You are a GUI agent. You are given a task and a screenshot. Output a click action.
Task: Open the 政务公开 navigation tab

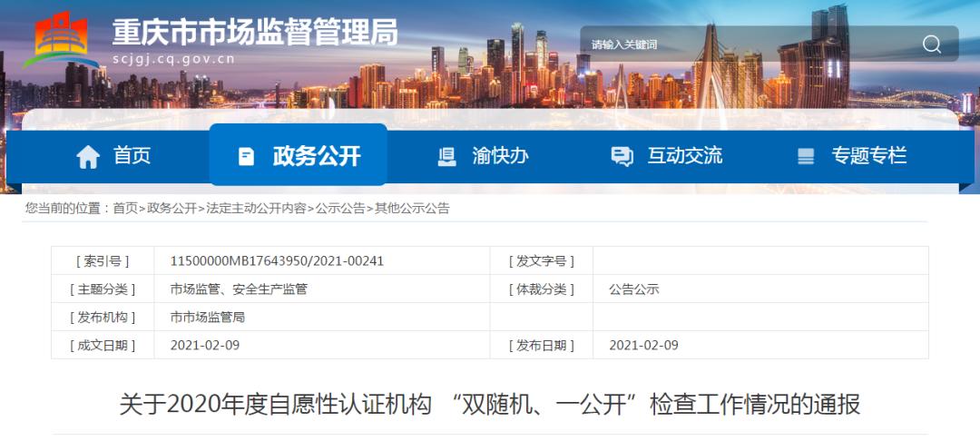299,155
